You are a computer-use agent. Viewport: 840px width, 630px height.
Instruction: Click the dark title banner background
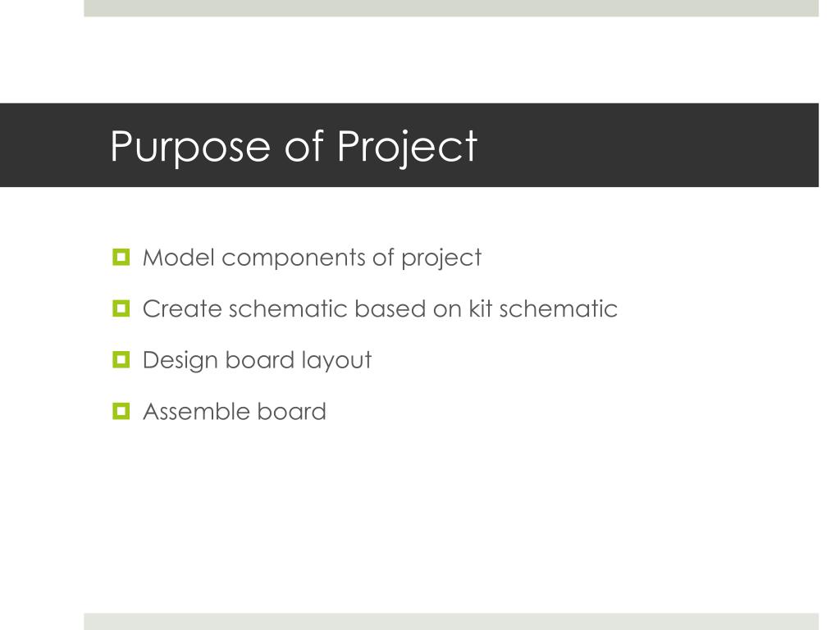click(x=643, y=145)
